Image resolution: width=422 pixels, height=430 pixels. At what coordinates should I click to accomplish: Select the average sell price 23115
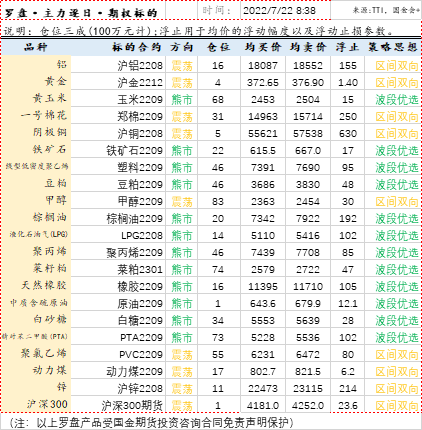308,389
